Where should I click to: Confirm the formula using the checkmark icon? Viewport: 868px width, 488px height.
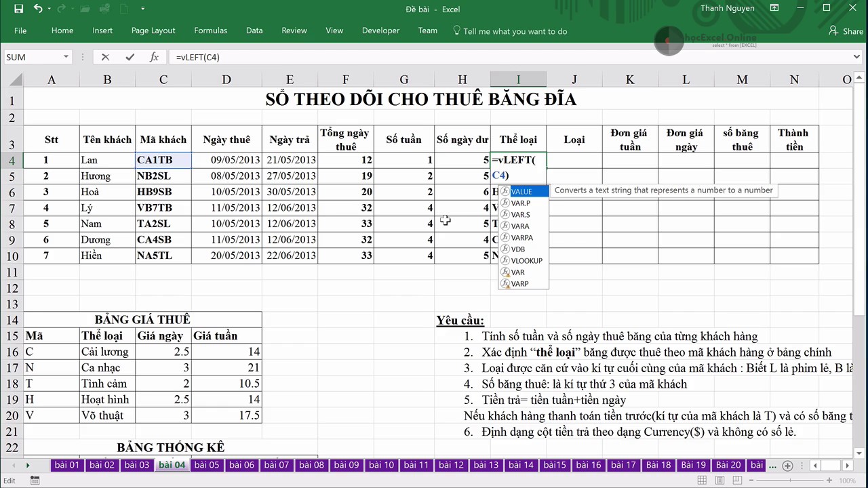[x=129, y=57]
